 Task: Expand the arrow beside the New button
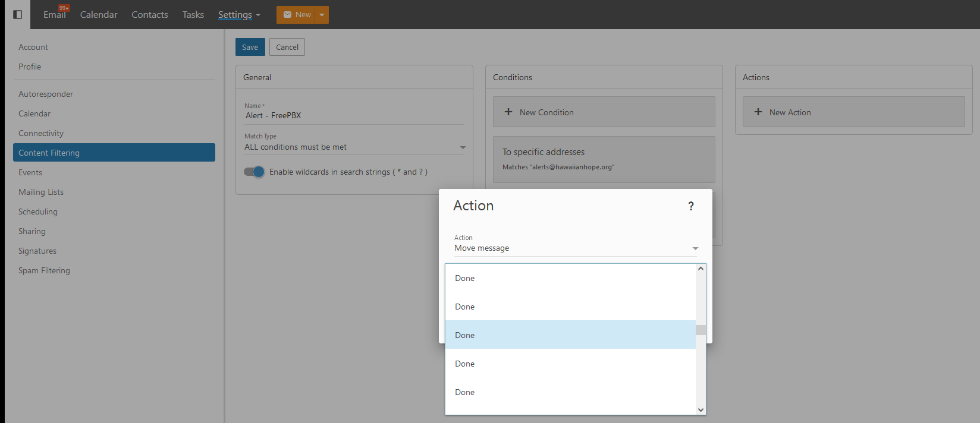[x=322, y=15]
